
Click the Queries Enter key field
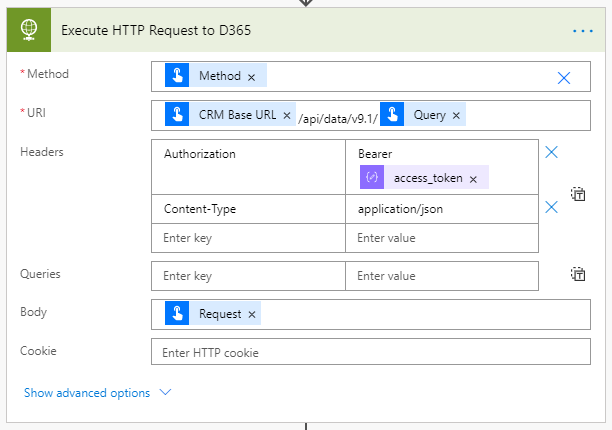click(248, 275)
